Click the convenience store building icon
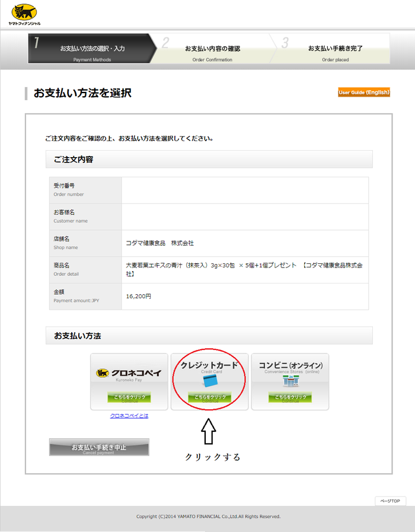Viewport: 415px width, 532px height. [291, 381]
